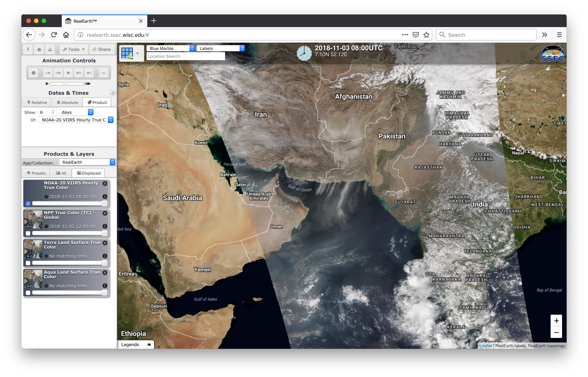Click the Location Search field
Image resolution: width=588 pixels, height=377 pixels.
point(186,56)
